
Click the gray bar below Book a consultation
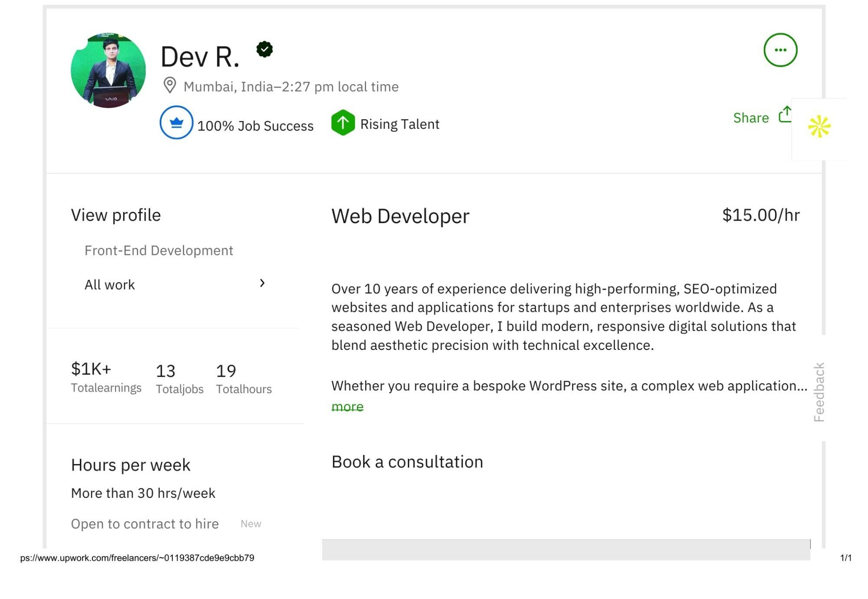(x=566, y=550)
